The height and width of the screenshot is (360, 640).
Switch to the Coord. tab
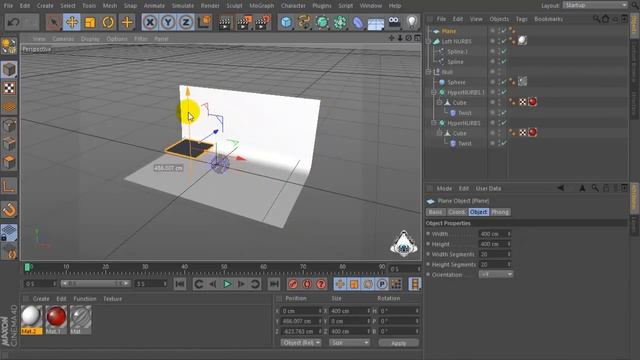[456, 212]
